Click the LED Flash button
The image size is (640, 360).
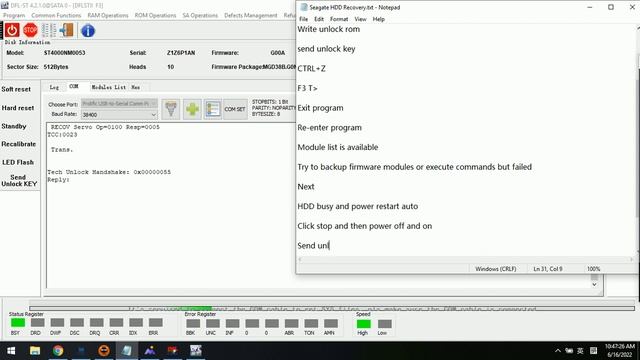[18, 162]
